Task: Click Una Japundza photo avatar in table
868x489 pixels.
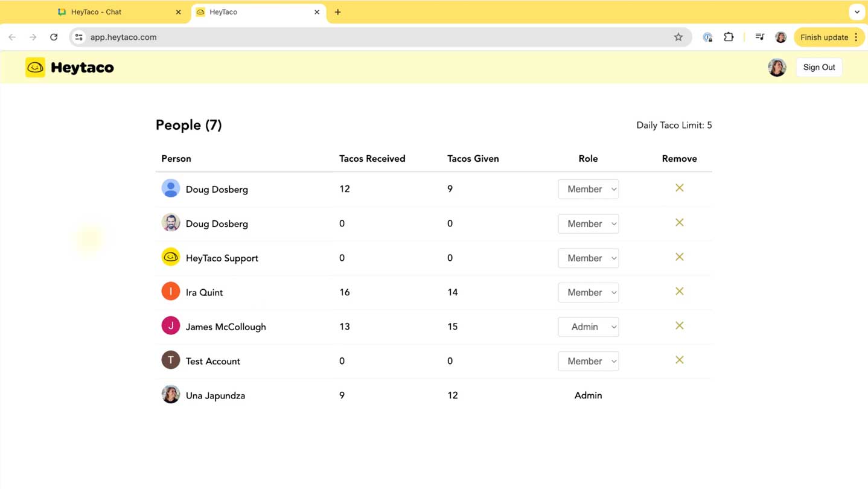Action: coord(171,395)
